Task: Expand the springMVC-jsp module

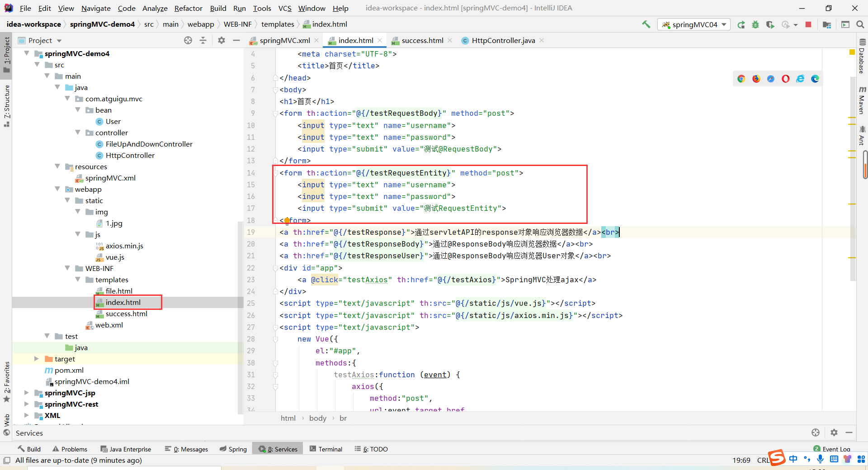Action: point(27,393)
